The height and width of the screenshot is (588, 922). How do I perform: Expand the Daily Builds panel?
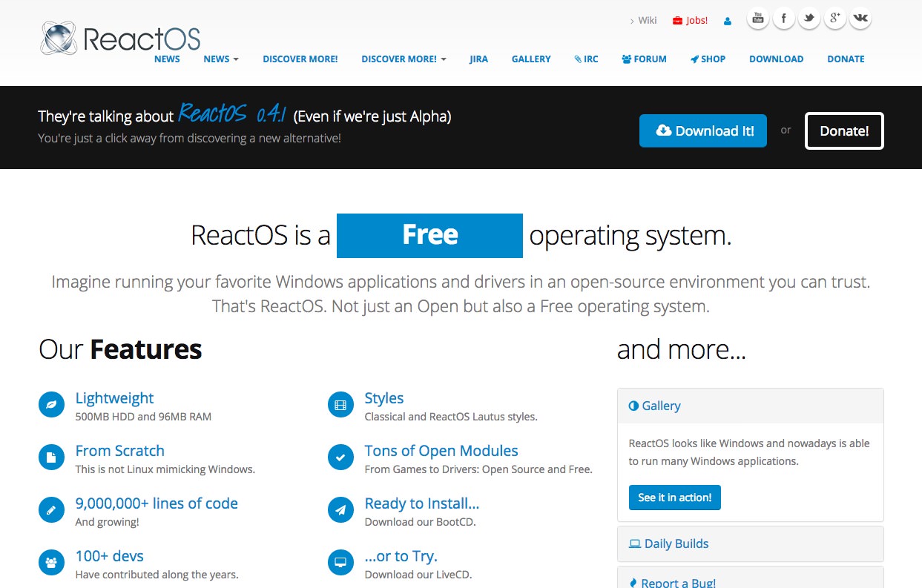[x=751, y=544]
